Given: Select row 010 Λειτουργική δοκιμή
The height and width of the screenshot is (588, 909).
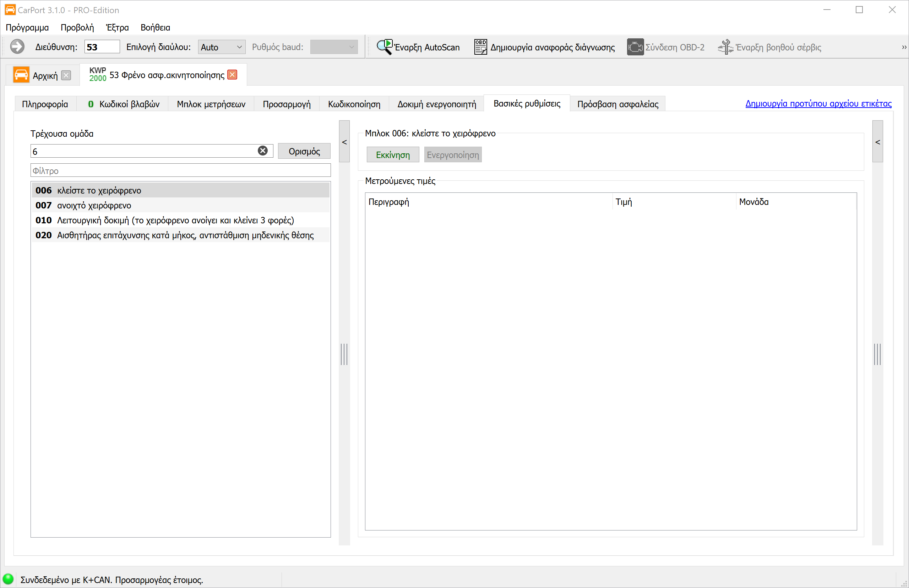Looking at the screenshot, I should tap(181, 220).
